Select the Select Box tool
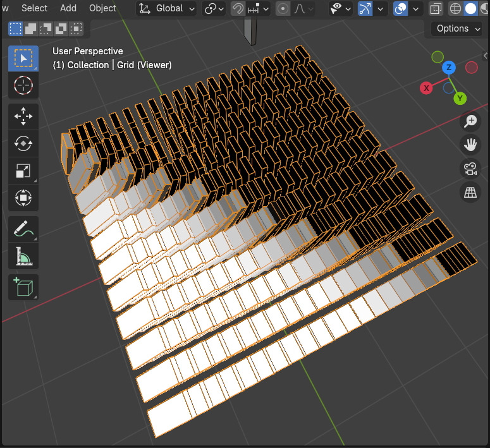The height and width of the screenshot is (448, 490). tap(23, 58)
